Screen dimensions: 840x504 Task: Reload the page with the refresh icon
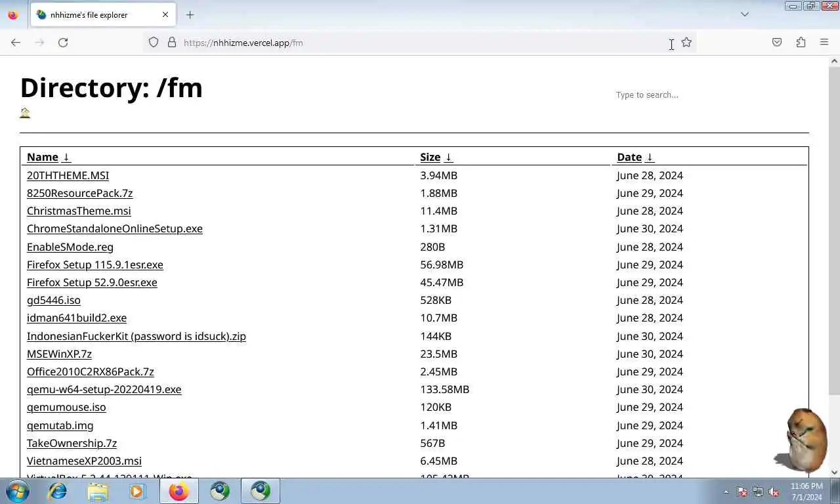coord(63,43)
